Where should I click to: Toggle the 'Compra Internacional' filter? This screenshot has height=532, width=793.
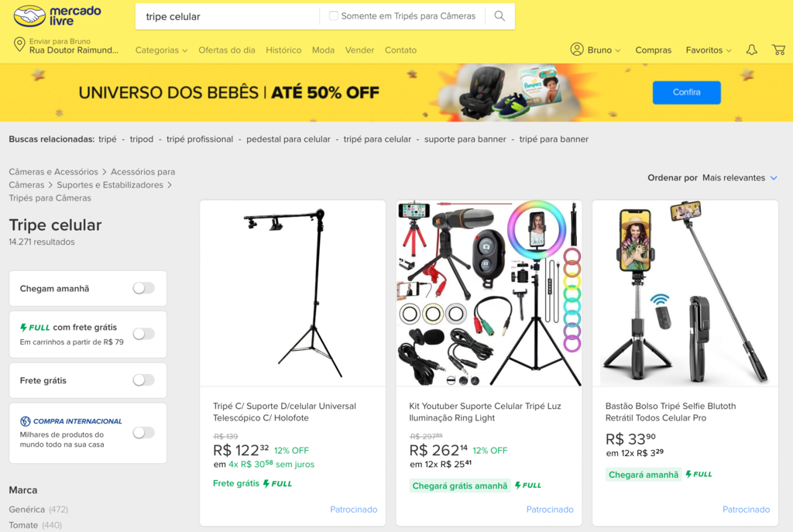143,433
